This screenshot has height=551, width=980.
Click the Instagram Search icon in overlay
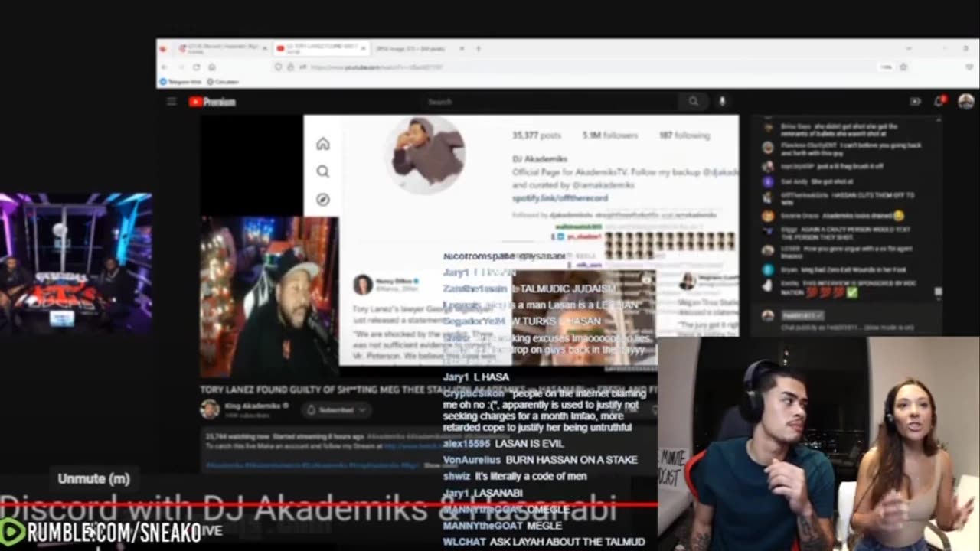(323, 171)
